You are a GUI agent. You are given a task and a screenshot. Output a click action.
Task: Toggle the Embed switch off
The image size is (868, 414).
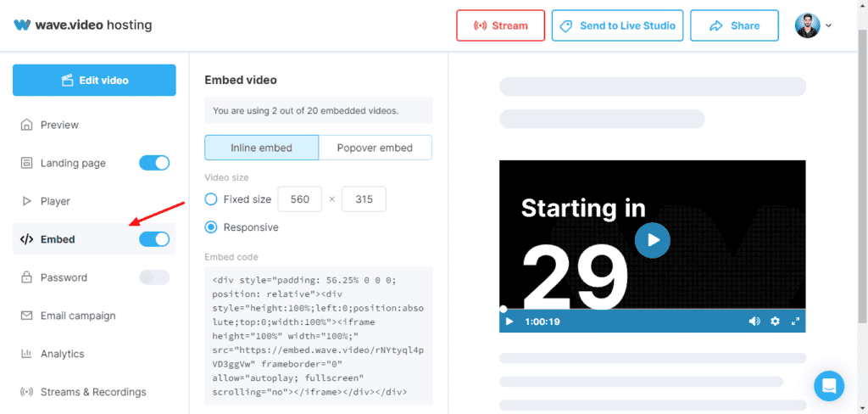coord(154,239)
